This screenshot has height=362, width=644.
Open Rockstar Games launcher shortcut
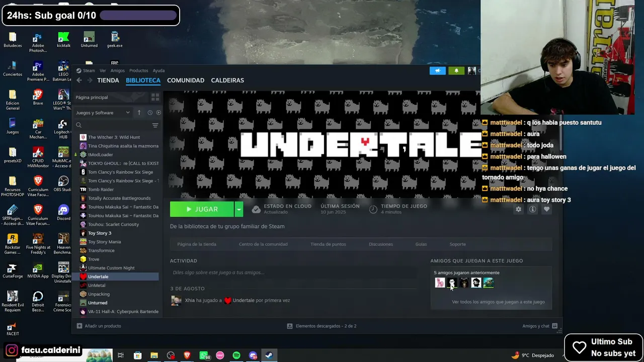13,244
